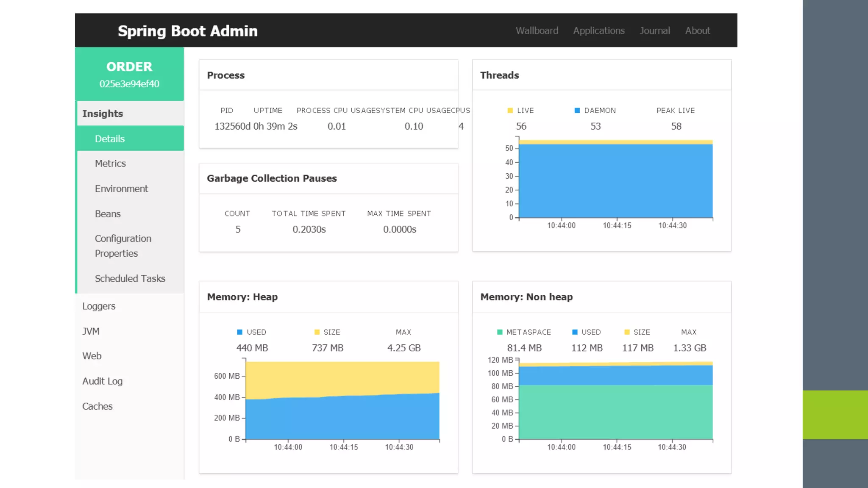868x488 pixels.
Task: Open the About page link
Action: (x=697, y=30)
